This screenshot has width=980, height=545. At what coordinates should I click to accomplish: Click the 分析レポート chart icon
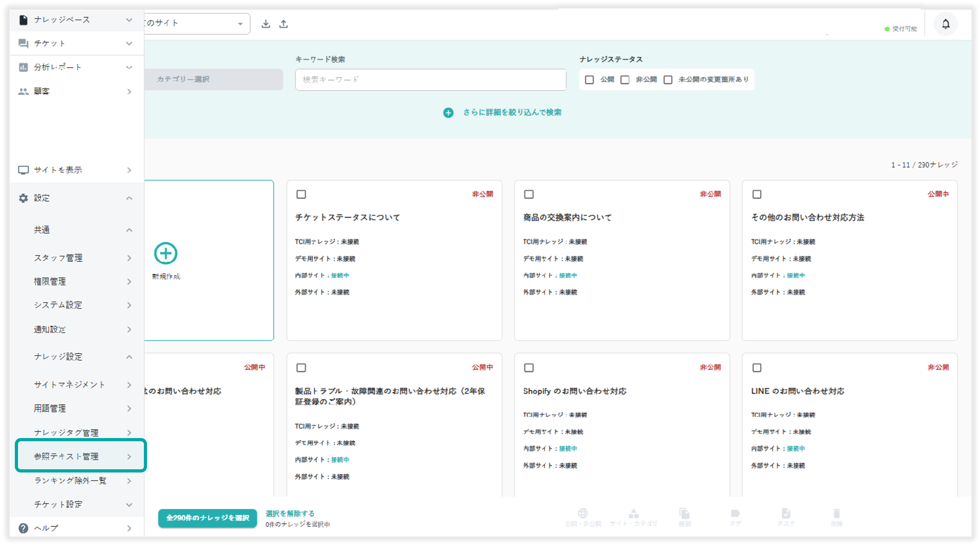23,67
